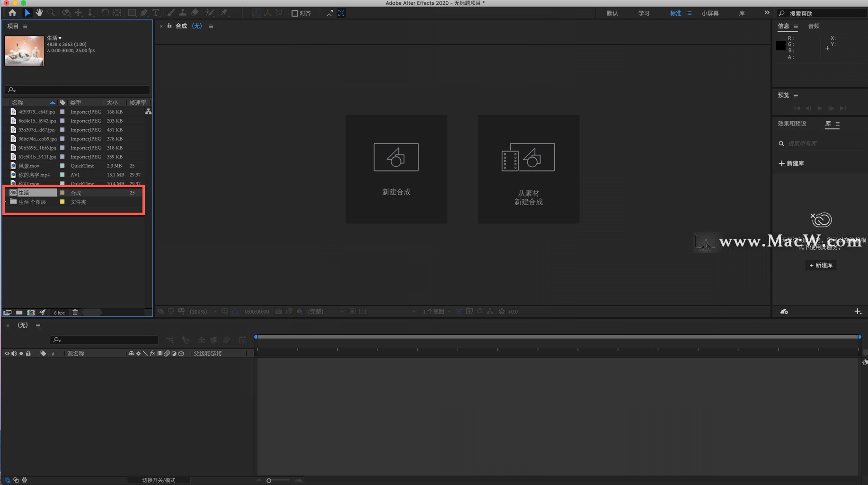Switch to the 音频 panel tab
This screenshot has width=868, height=485.
click(814, 26)
